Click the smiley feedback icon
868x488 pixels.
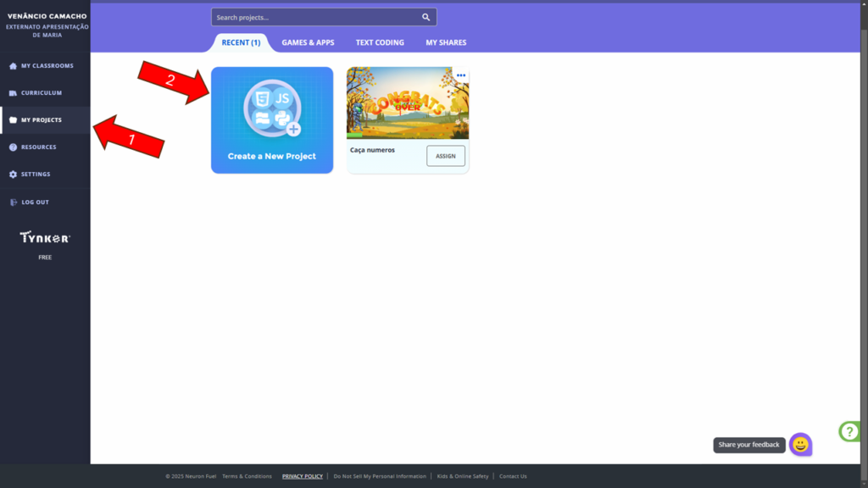tap(800, 444)
